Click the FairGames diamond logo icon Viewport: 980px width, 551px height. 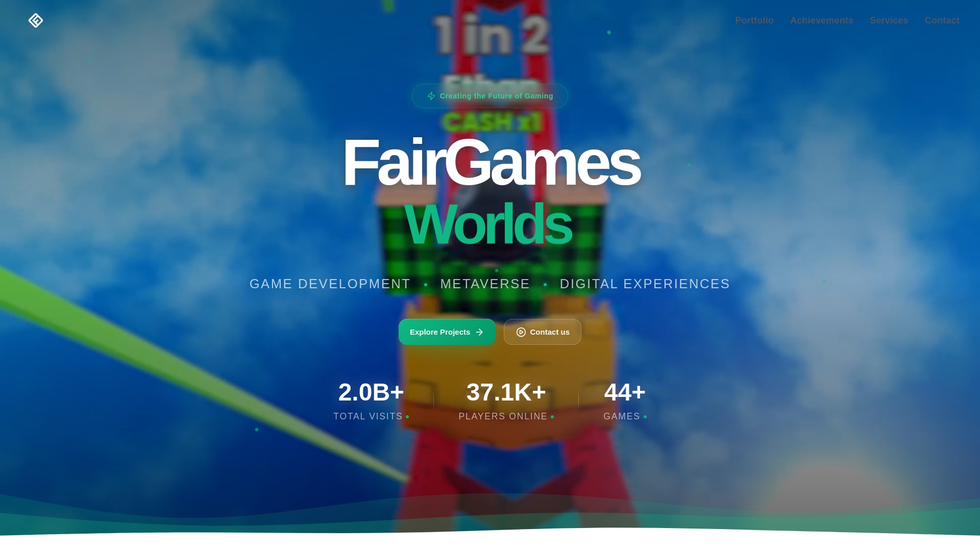pyautogui.click(x=36, y=20)
